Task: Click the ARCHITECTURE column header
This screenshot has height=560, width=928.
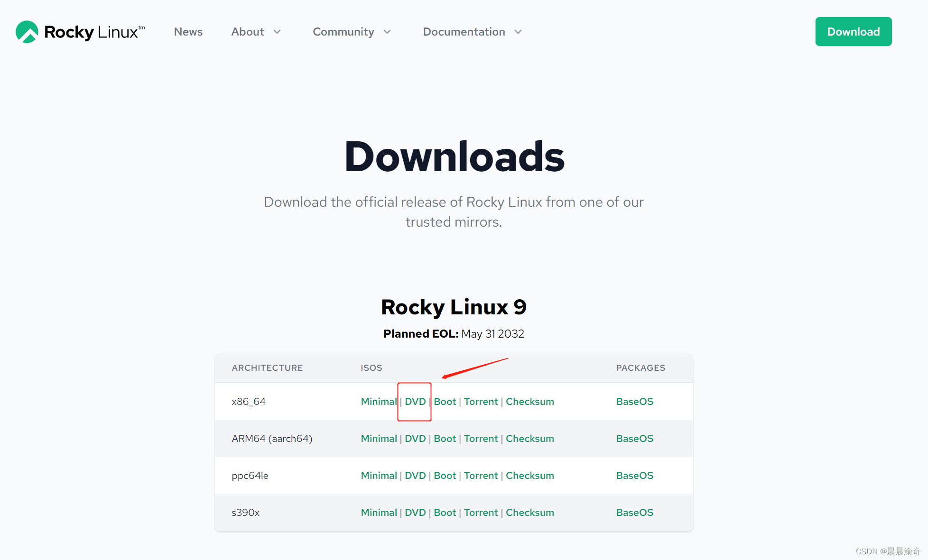Action: tap(267, 368)
